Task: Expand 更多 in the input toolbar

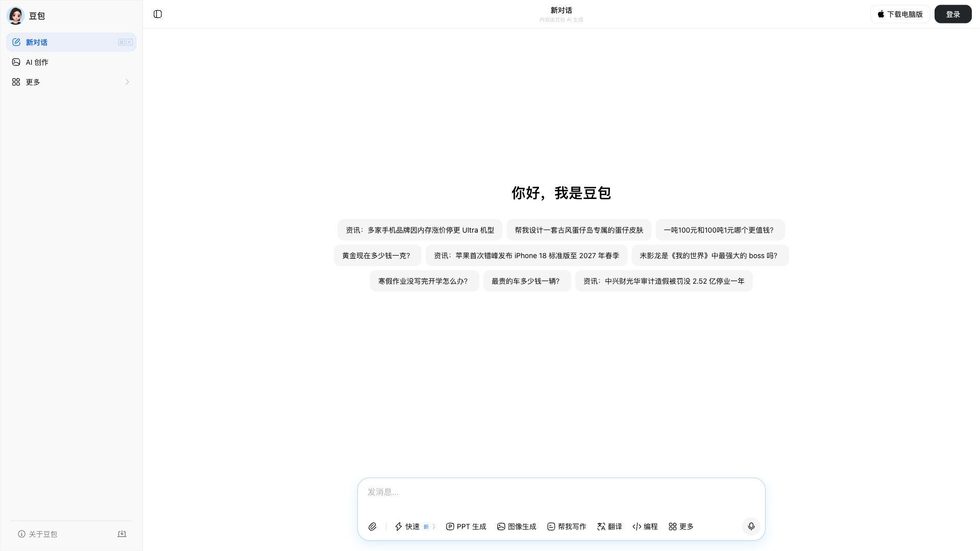Action: pyautogui.click(x=681, y=527)
